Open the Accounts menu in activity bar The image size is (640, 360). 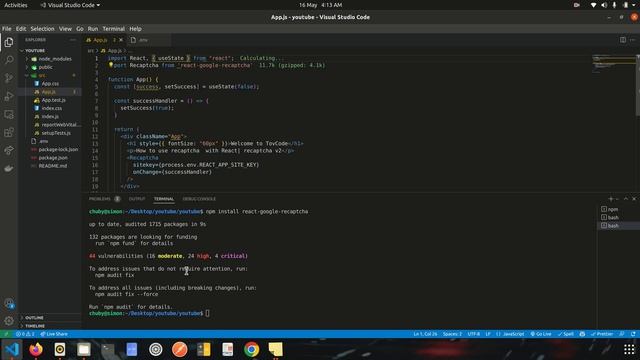(x=9, y=303)
